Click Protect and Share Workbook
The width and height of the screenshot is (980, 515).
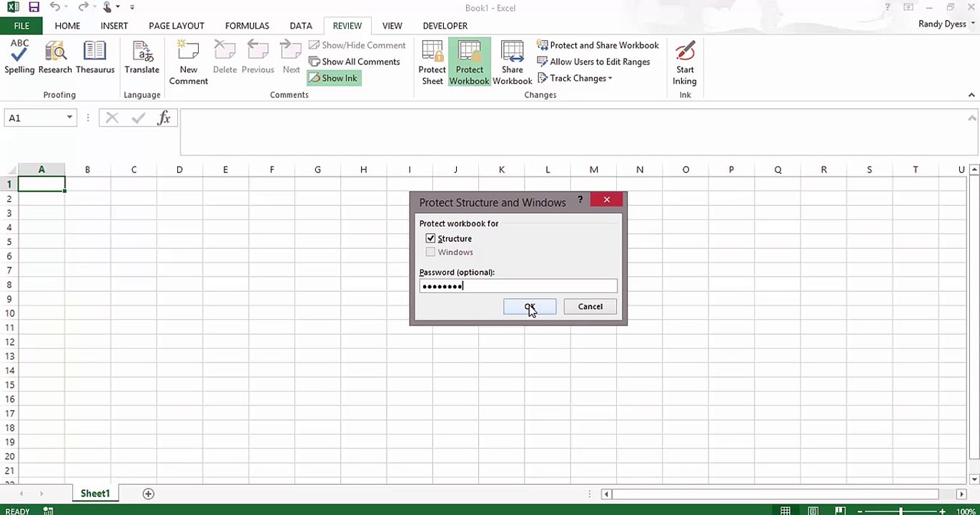[598, 45]
